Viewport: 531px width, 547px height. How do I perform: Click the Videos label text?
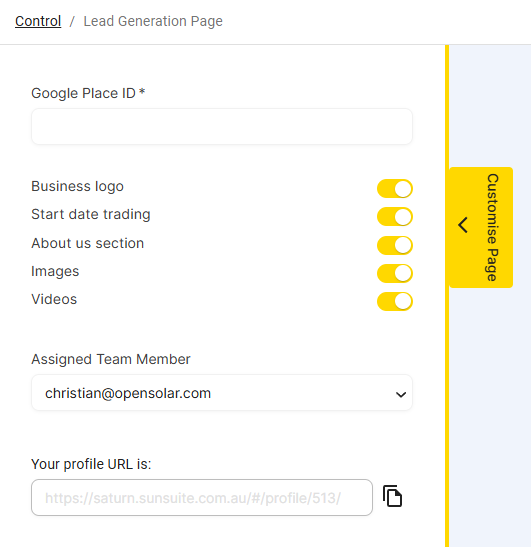54,299
